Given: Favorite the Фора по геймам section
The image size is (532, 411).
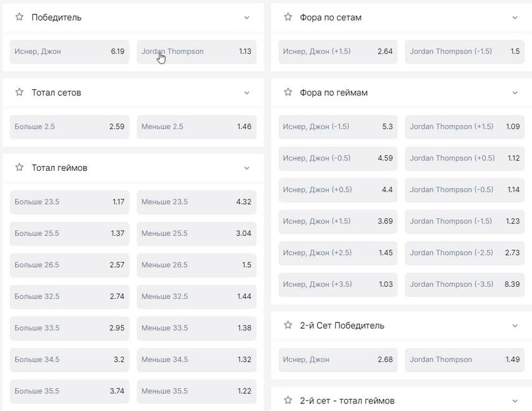Looking at the screenshot, I should pyautogui.click(x=288, y=92).
